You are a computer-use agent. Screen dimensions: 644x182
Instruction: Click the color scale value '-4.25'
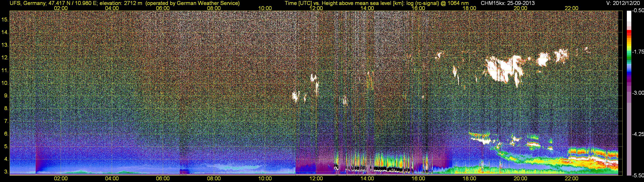point(638,134)
